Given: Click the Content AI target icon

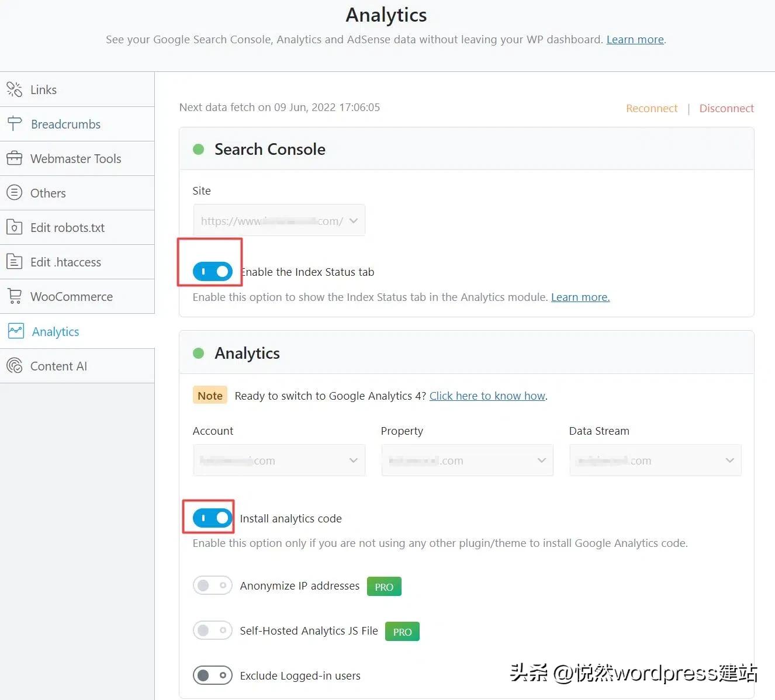Looking at the screenshot, I should pos(15,366).
